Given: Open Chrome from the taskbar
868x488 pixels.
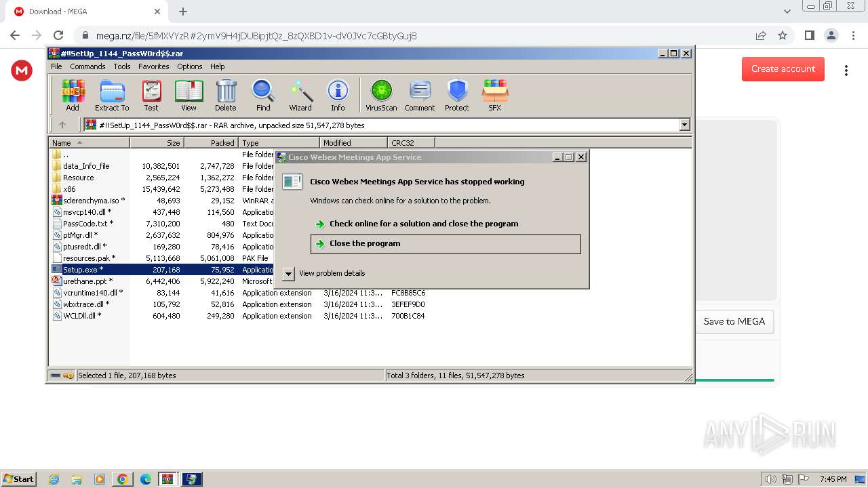Looking at the screenshot, I should (123, 479).
